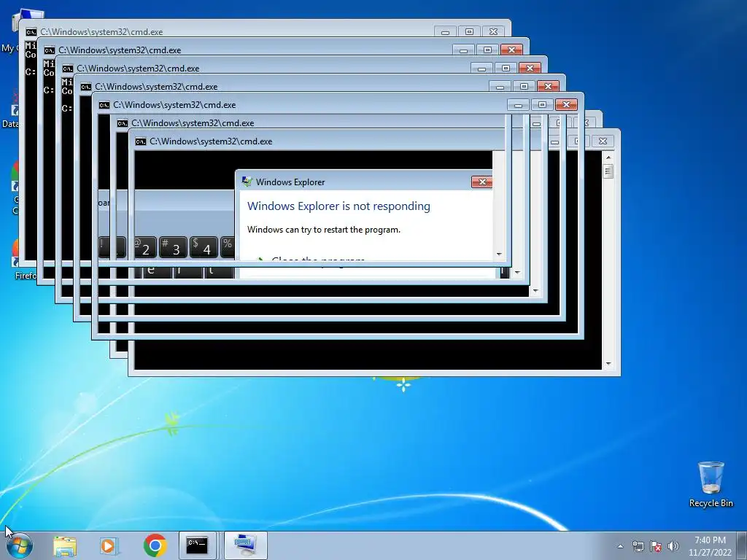This screenshot has height=560, width=747.
Task: Tap the 3 key on the on-screen keyboard
Action: pyautogui.click(x=172, y=248)
